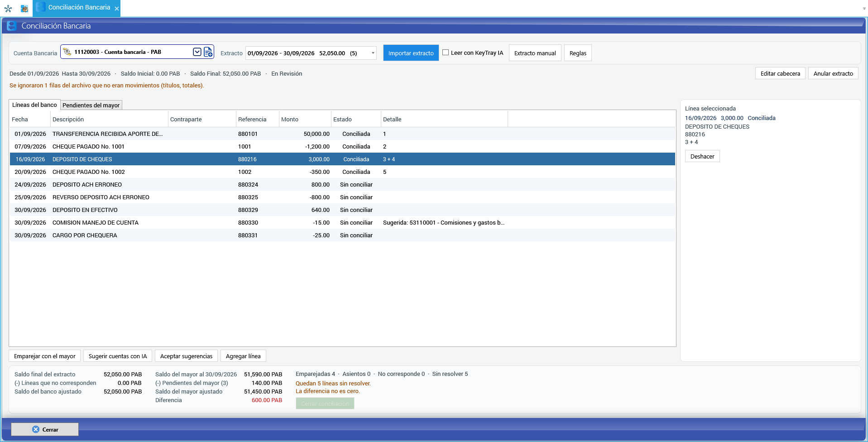Click the network hub icon in the top bar
The width and height of the screenshot is (868, 442).
tap(8, 8)
